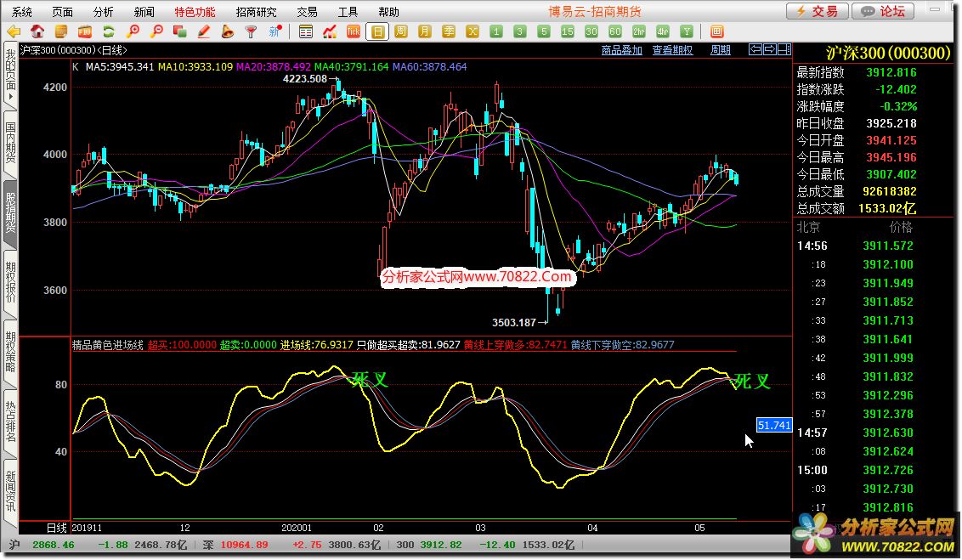Open the alert bell icon
The height and width of the screenshot is (560, 962).
click(227, 31)
